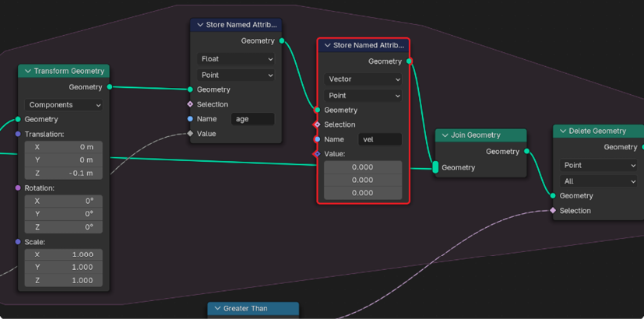644x319 pixels.
Task: Open the Components mode dropdown
Action: (65, 105)
